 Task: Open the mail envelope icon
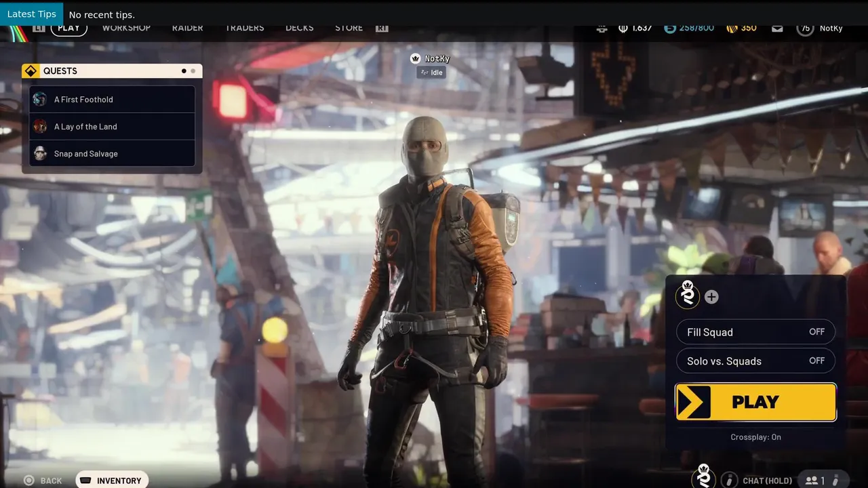[x=777, y=28]
